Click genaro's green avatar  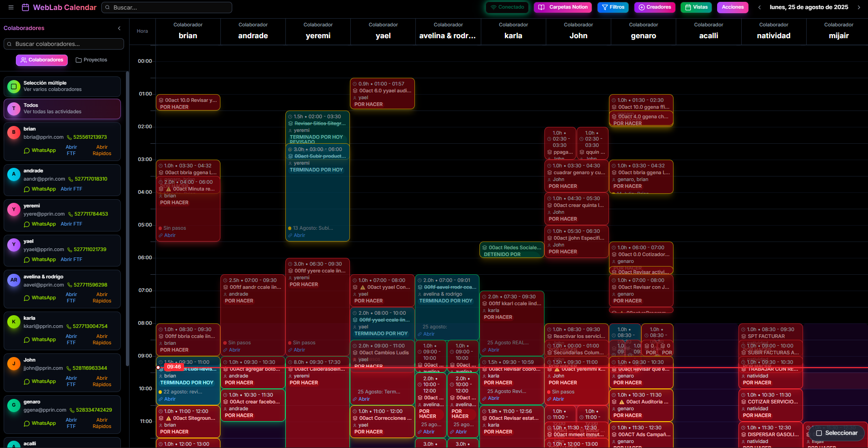[x=14, y=405]
